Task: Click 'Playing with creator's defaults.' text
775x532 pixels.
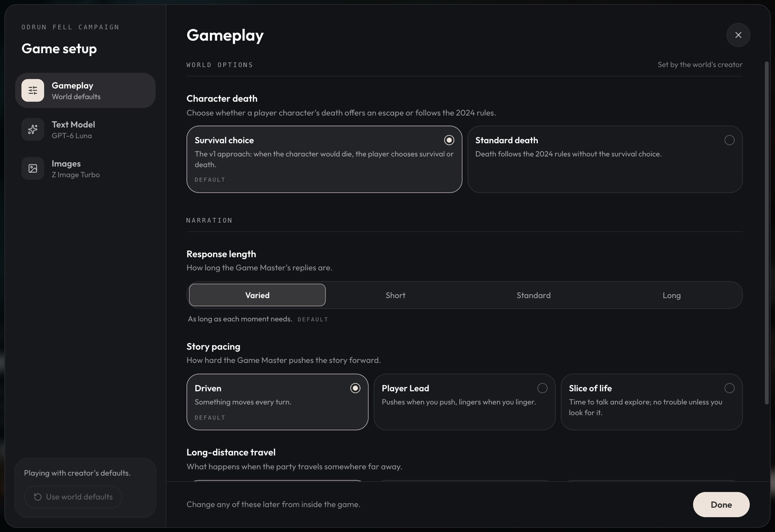Action: (77, 473)
